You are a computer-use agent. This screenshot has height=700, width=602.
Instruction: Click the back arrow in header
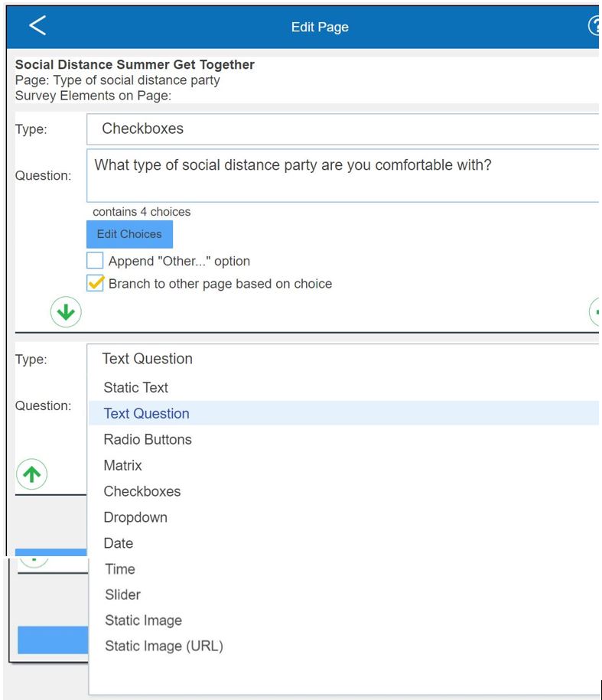point(37,26)
